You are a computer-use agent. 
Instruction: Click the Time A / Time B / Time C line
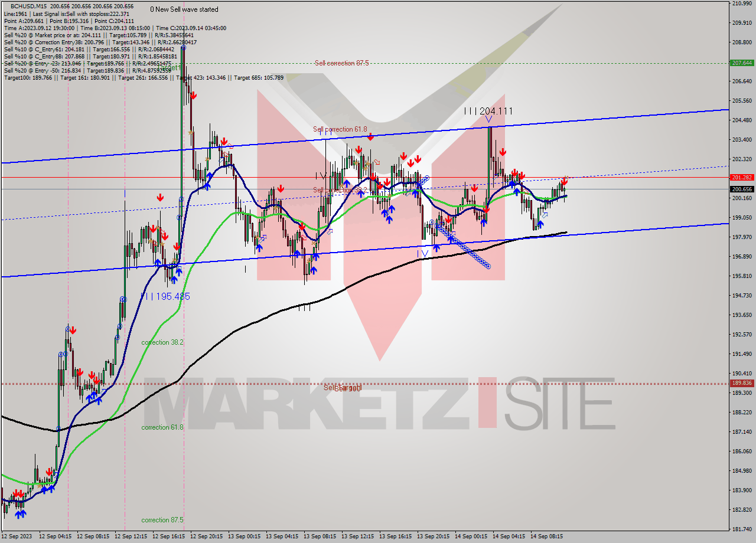pos(115,28)
